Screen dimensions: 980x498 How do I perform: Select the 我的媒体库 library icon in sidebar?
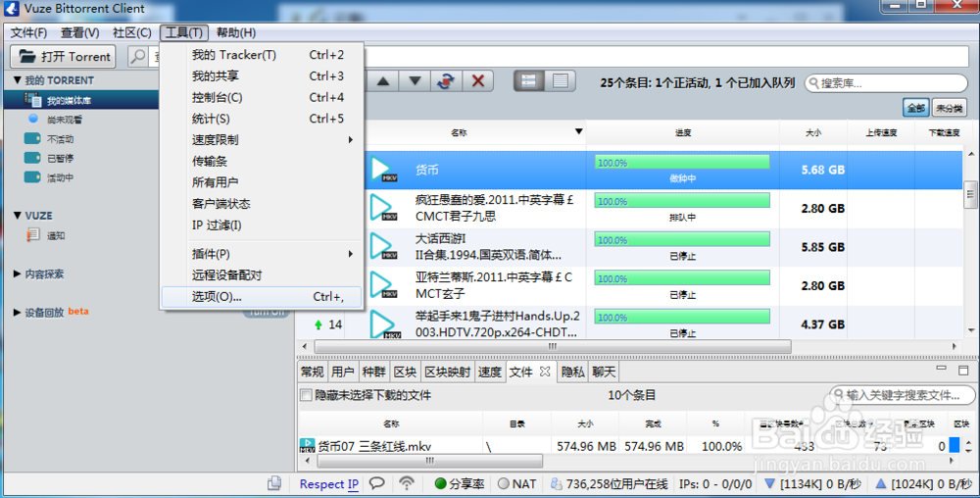tap(33, 100)
